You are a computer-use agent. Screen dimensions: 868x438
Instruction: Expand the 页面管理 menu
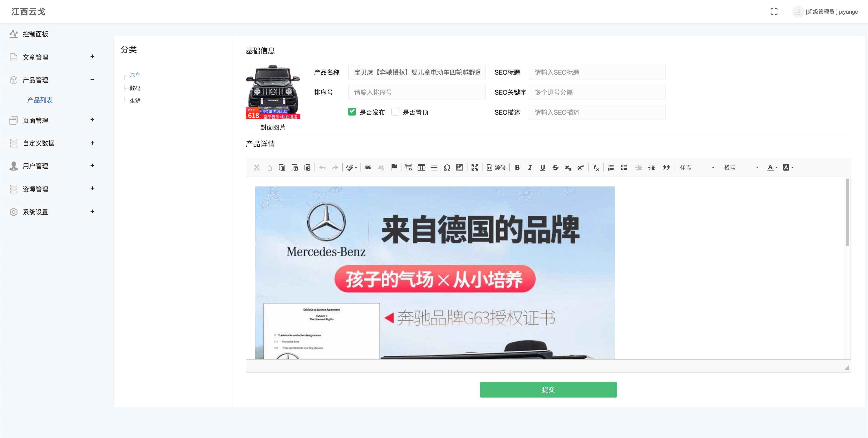click(92, 120)
